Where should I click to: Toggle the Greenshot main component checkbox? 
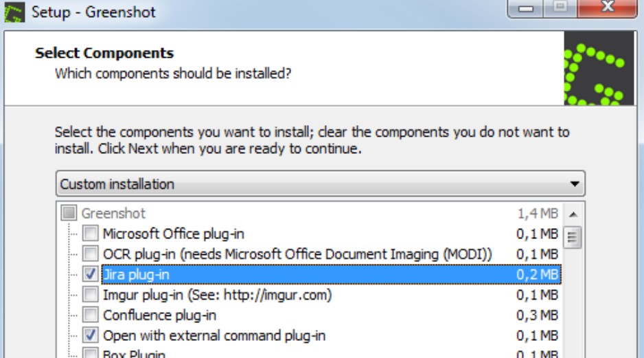point(69,214)
